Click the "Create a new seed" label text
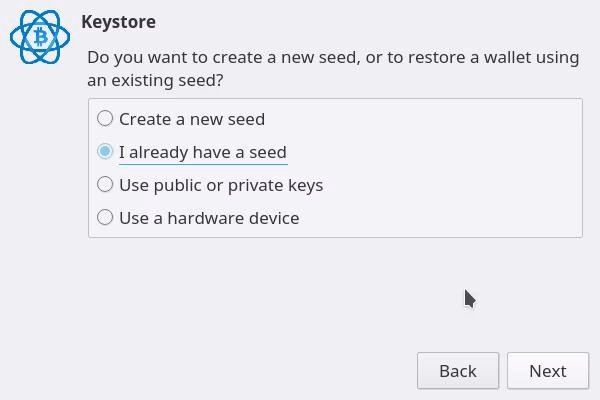 coord(191,119)
